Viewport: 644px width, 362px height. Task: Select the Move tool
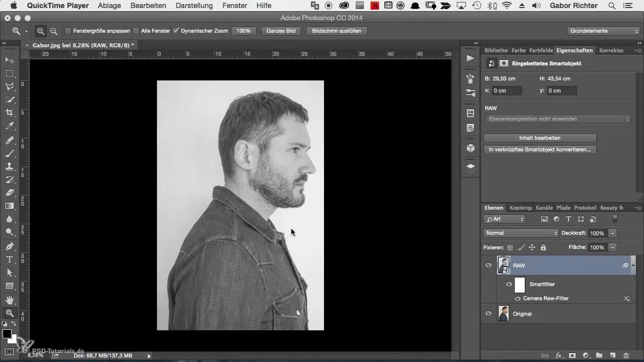(x=10, y=60)
